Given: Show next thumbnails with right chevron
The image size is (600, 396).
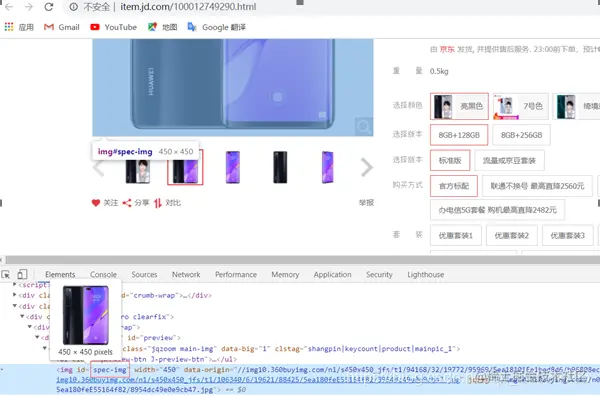Looking at the screenshot, I should tap(367, 167).
